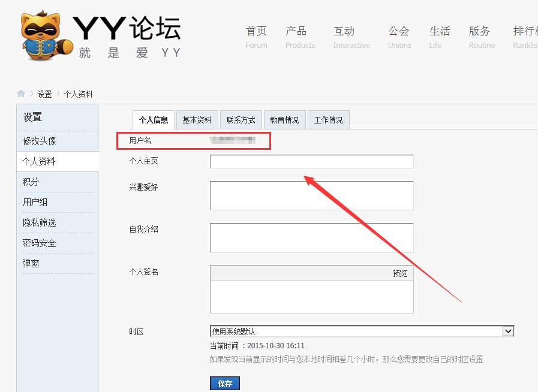Select the 教育情况 tab
538x392 pixels.
click(284, 119)
